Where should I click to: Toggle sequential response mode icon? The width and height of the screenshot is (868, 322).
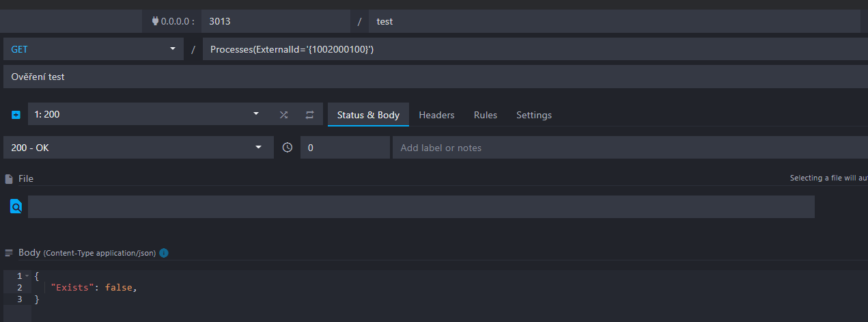coord(309,115)
